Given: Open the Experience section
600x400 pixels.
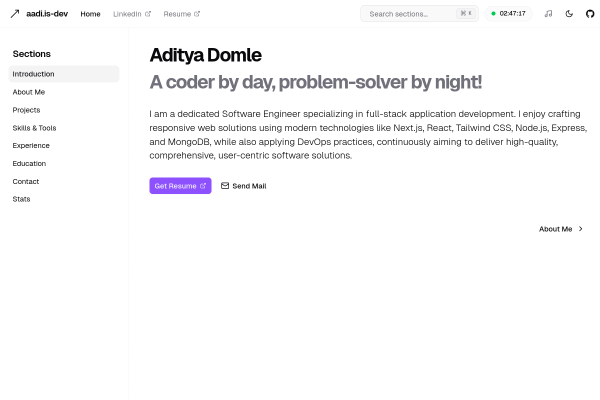Looking at the screenshot, I should (64, 145).
